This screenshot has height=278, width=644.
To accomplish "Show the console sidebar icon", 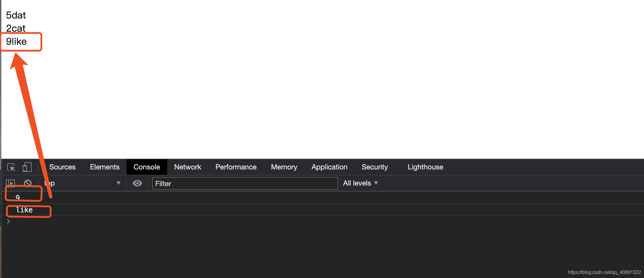I will tap(10, 183).
